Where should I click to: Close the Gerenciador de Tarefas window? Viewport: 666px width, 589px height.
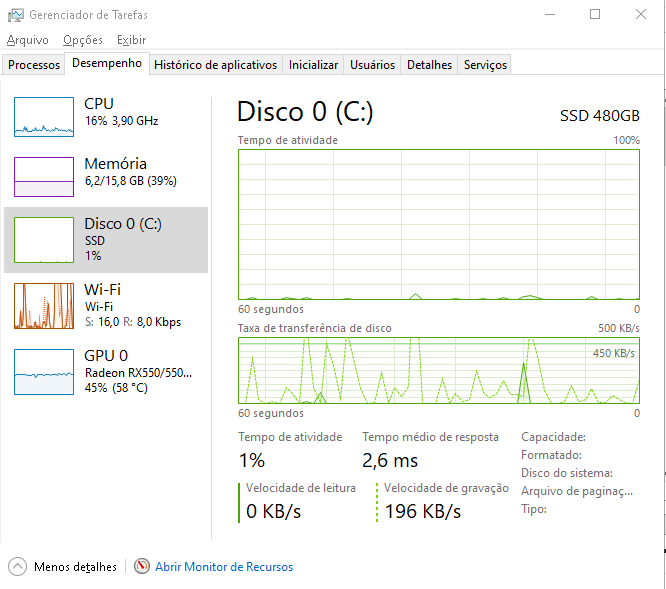(x=641, y=14)
